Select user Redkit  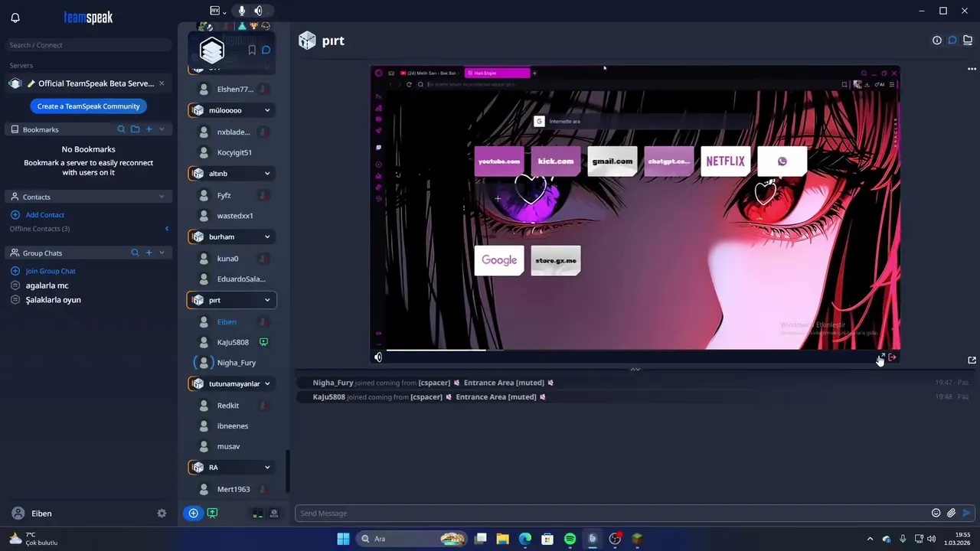228,406
